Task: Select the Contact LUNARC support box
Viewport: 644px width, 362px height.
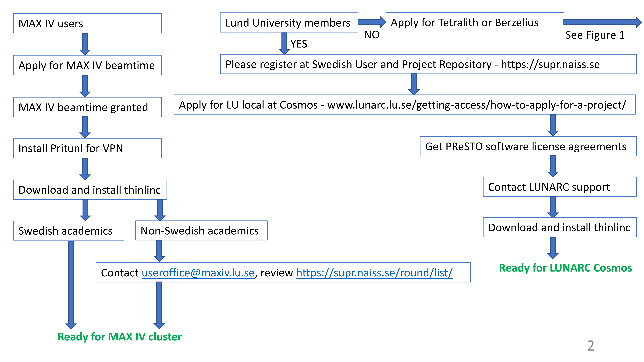Action: (559, 187)
